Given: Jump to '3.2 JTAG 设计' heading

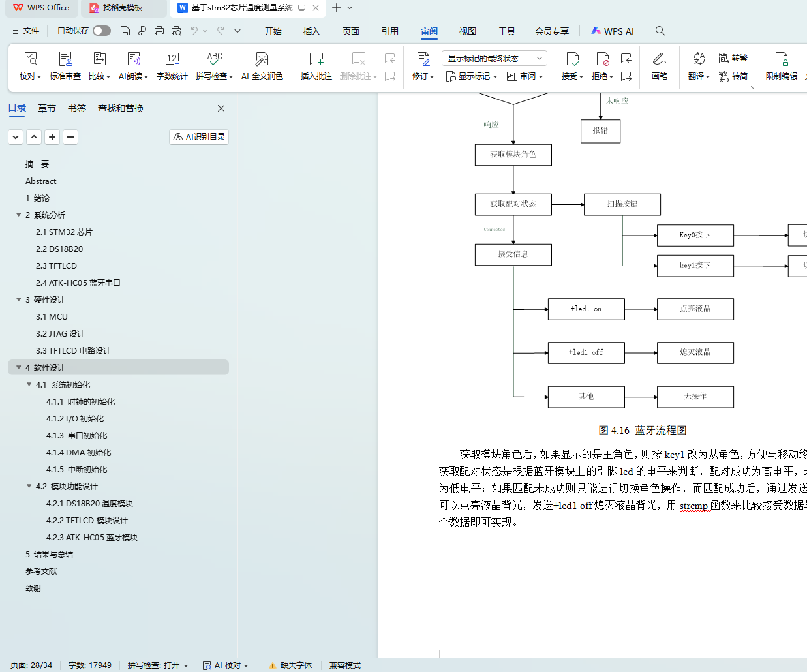Looking at the screenshot, I should [x=60, y=334].
